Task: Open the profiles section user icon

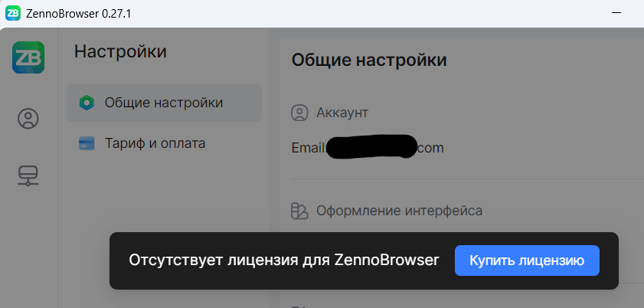Action: 28,119
